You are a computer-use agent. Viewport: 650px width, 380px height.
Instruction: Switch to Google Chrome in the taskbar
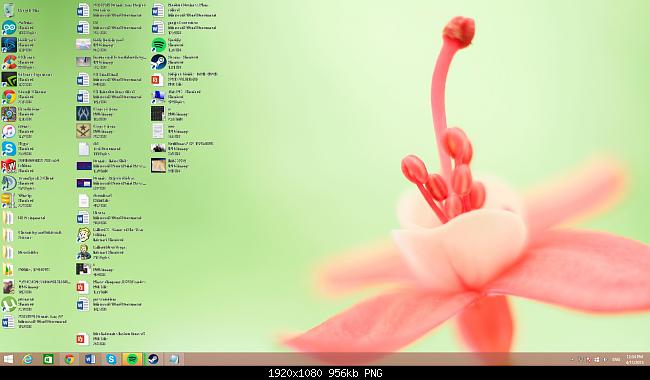[69, 359]
